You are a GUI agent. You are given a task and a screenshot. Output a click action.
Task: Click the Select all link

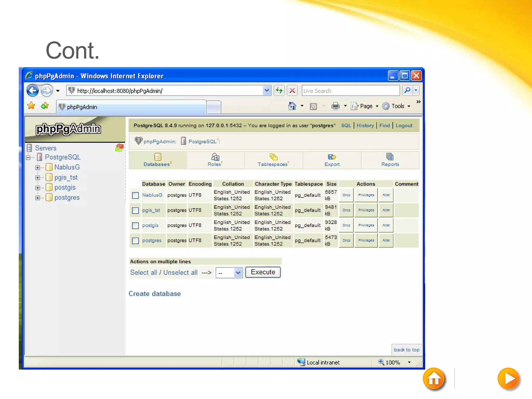(x=144, y=272)
